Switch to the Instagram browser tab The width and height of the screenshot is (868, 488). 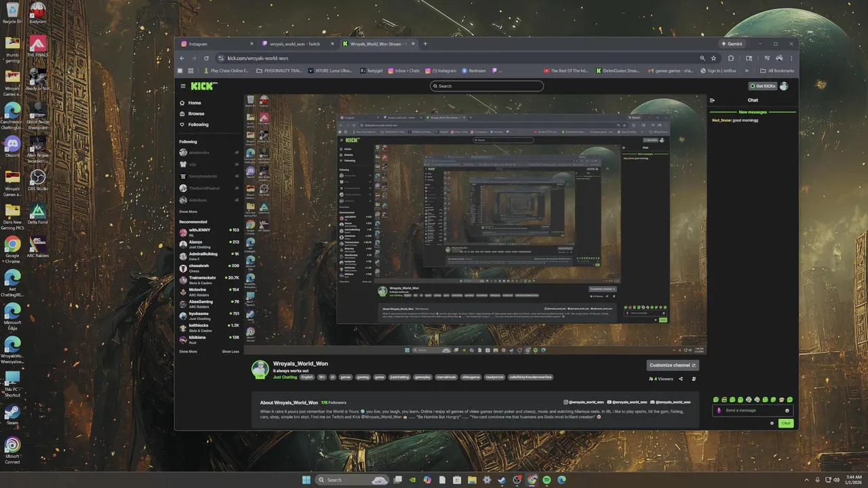tap(216, 44)
